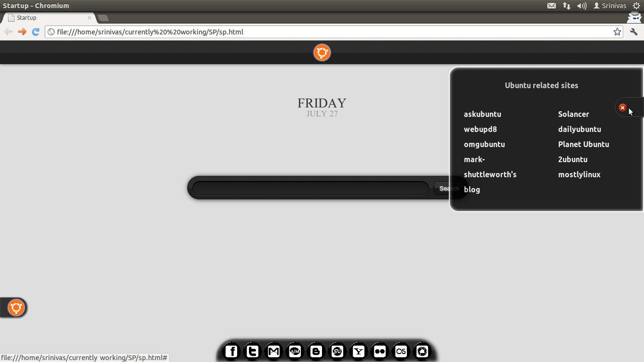This screenshot has width=644, height=362.
Task: Open the network indicator in the system panel
Action: pyautogui.click(x=567, y=6)
